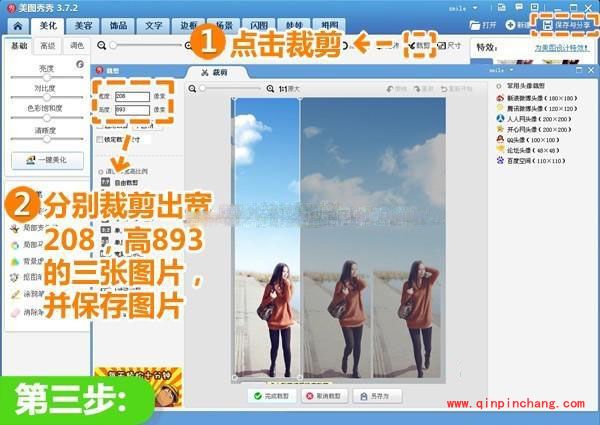Screen dimensions: 600x425
Task: Select the 基础 sub-tab
Action: pos(19,46)
